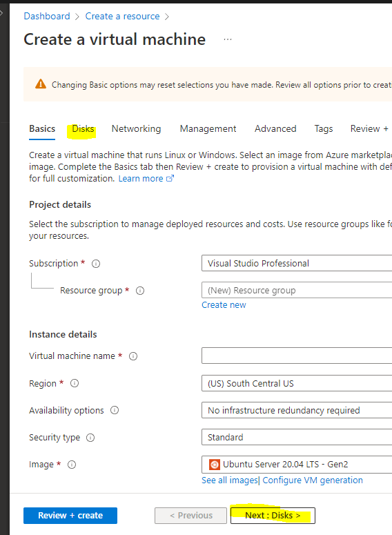The width and height of the screenshot is (392, 535).
Task: Click the Security type info icon
Action: (x=90, y=438)
